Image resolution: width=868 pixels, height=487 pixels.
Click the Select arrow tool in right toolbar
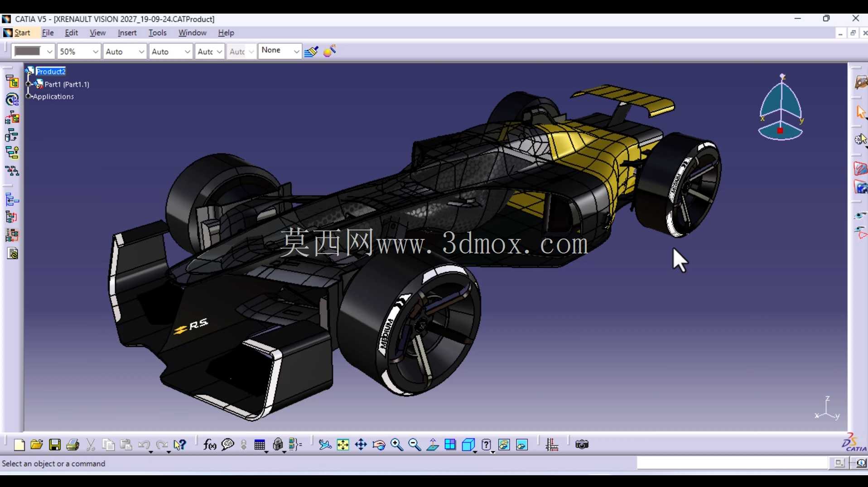pos(860,112)
